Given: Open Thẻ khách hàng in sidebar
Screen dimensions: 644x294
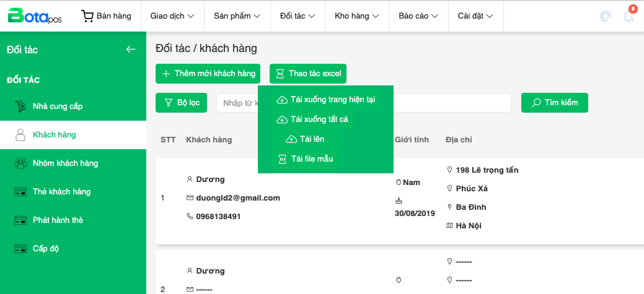Looking at the screenshot, I should 61,192.
